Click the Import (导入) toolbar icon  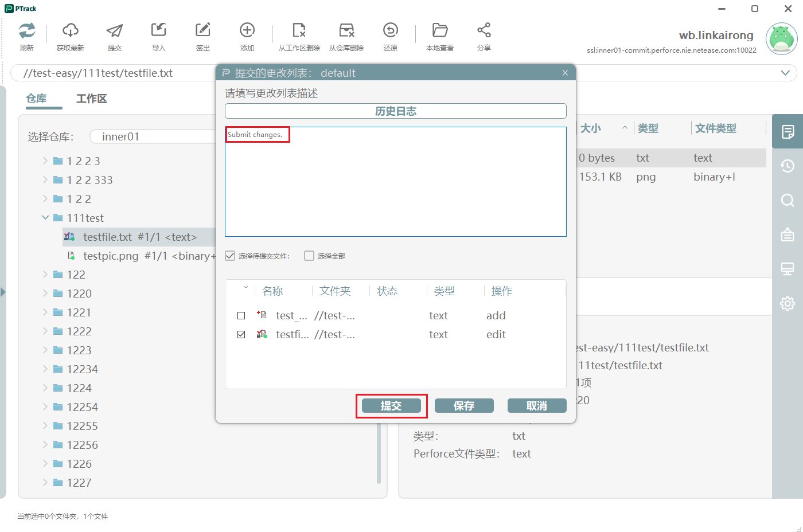point(159,30)
